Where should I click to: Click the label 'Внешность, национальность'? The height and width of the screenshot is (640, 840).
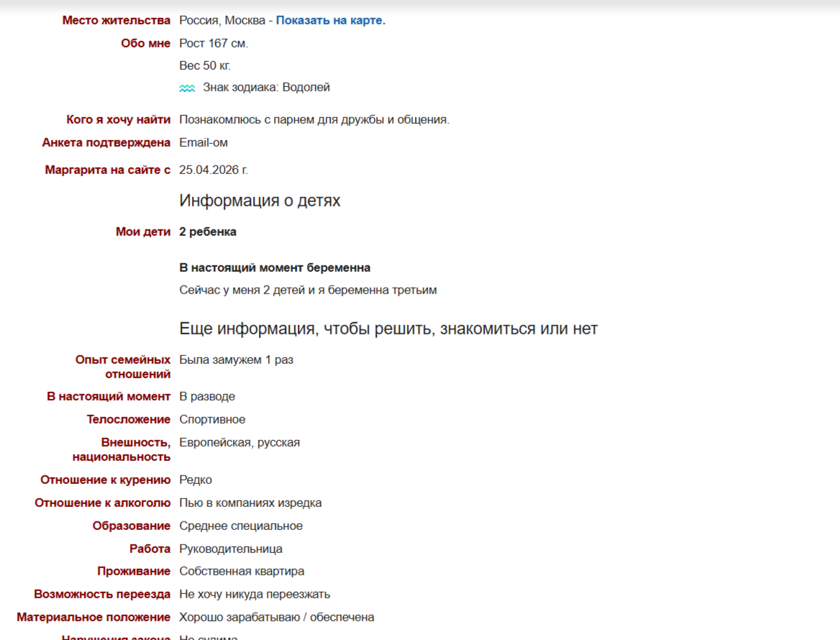point(122,449)
